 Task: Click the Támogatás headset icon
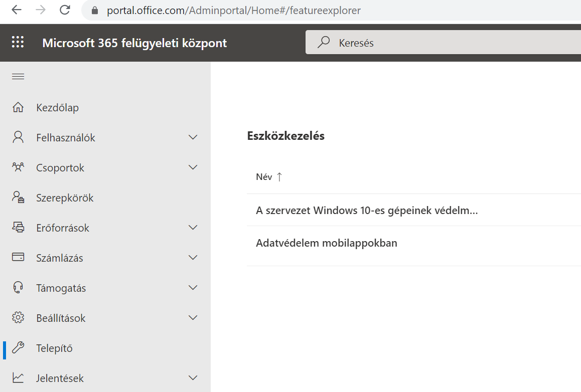[x=18, y=287]
